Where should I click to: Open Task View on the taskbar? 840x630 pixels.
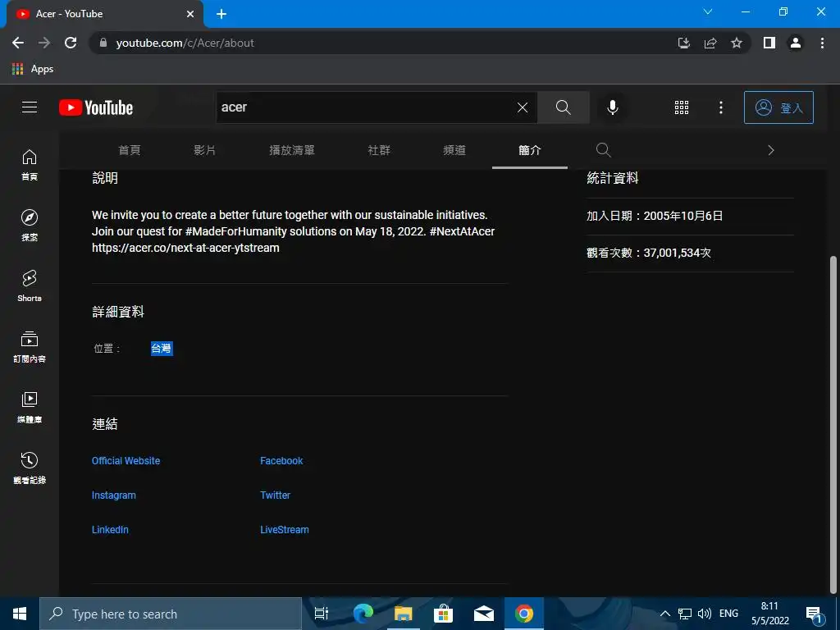322,614
